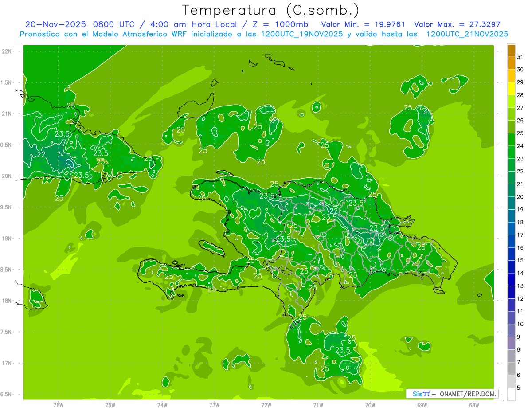Pick the green swatch between 24 and 25
The width and height of the screenshot is (532, 411).
click(511, 140)
